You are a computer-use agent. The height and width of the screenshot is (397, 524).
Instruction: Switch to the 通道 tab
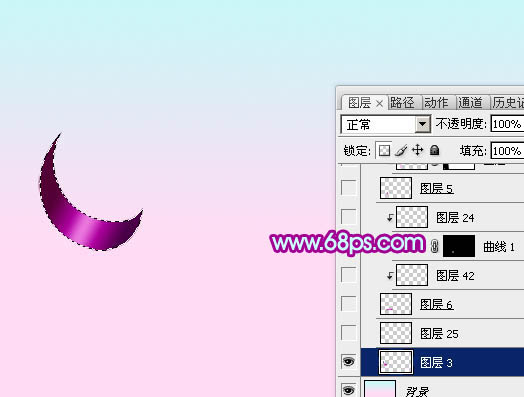tap(470, 103)
